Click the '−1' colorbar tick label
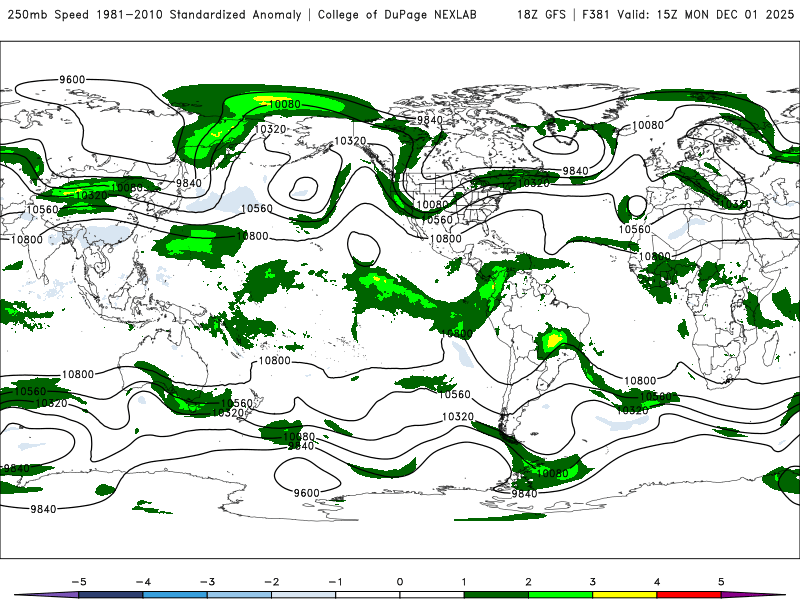Viewport: 800px width, 600px height. tap(335, 582)
